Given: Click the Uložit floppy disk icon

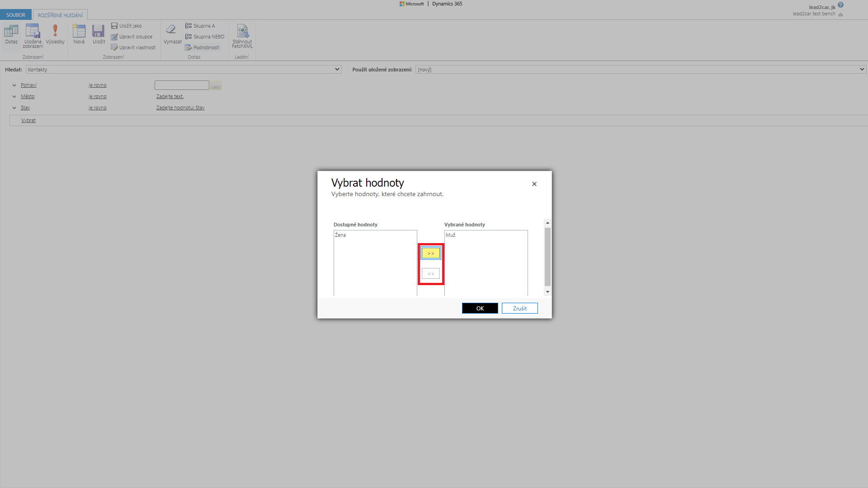Looking at the screenshot, I should click(99, 32).
